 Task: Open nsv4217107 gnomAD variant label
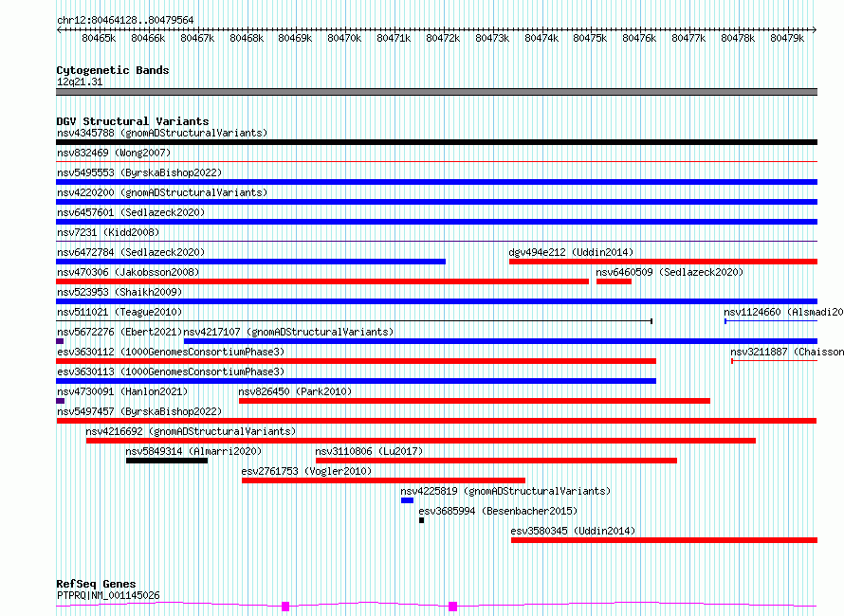288,332
